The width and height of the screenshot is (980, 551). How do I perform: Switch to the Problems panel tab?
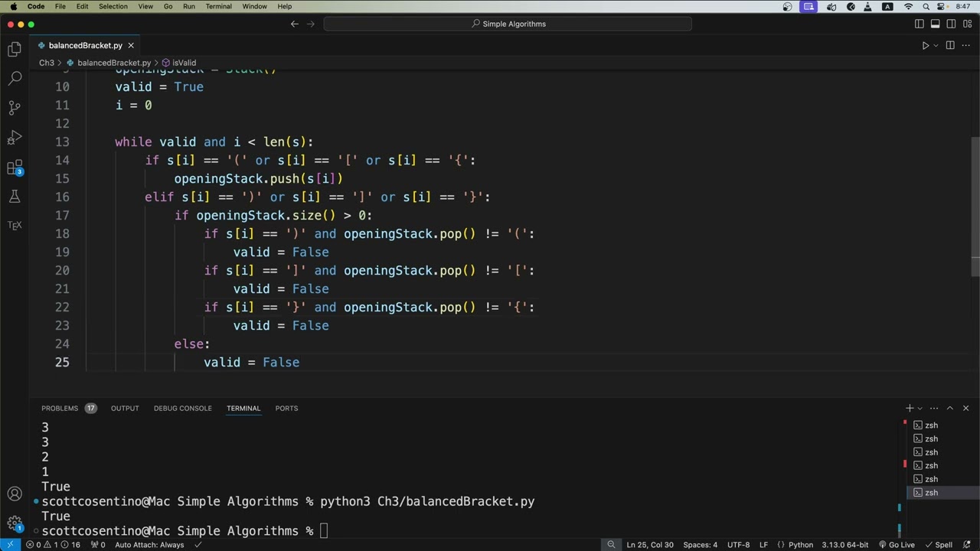tap(68, 408)
